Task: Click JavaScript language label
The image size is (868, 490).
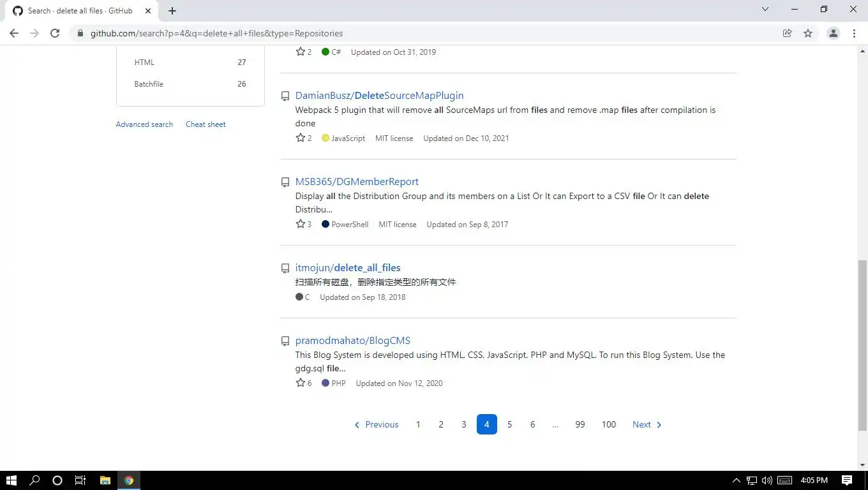Action: 348,138
